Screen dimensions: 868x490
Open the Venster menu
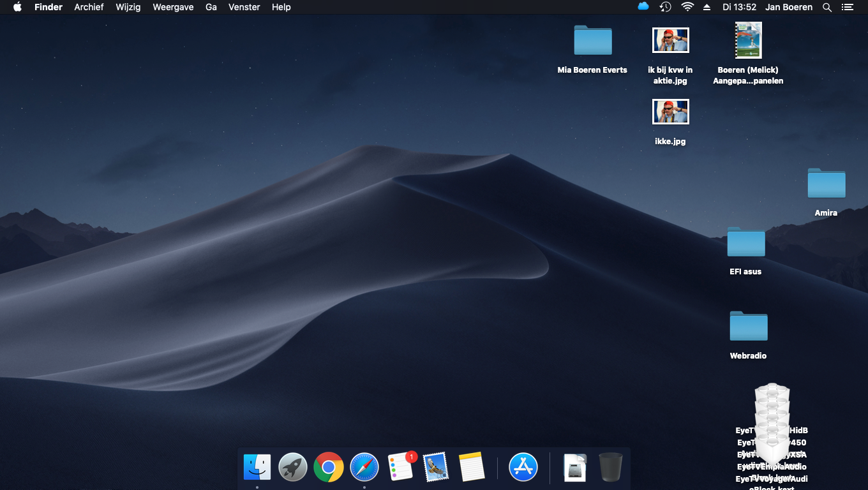click(244, 7)
